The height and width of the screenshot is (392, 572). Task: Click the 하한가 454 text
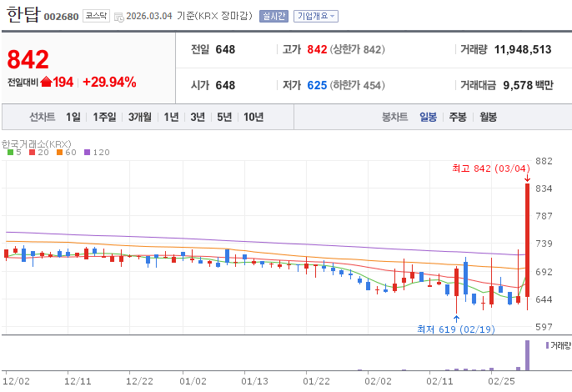(x=357, y=85)
